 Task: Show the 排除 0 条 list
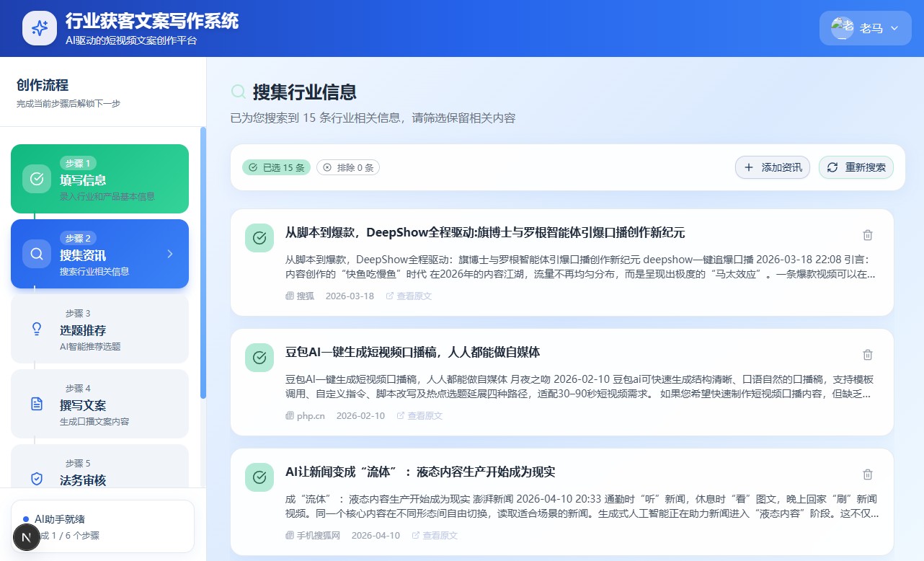[x=348, y=167]
